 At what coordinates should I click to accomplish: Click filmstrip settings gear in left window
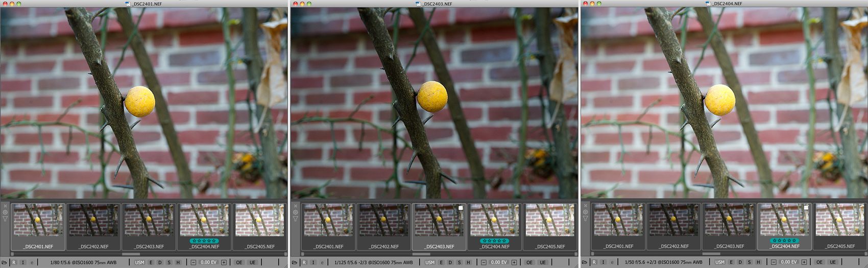[5, 212]
